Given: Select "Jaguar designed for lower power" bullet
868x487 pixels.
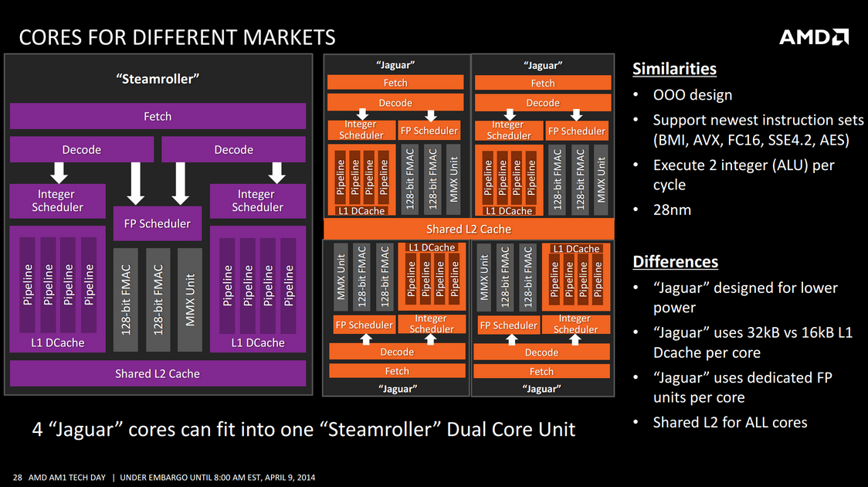Looking at the screenshot, I should coord(745,298).
